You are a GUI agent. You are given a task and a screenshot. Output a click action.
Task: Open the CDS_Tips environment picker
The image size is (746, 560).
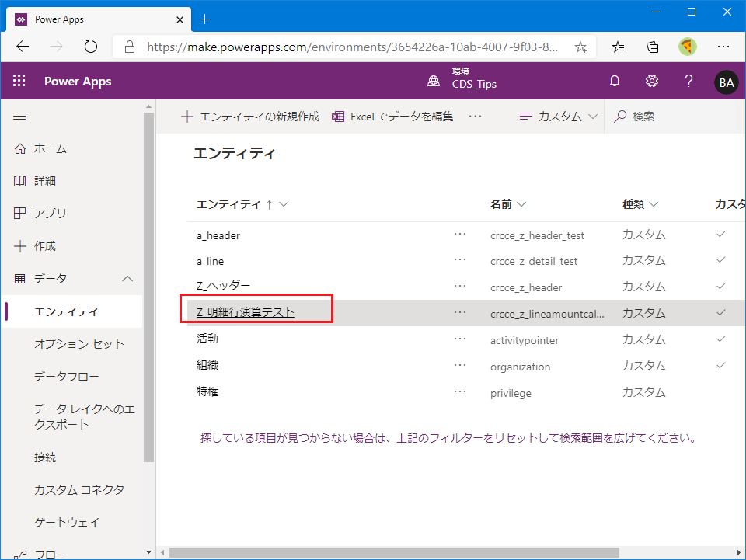tap(474, 79)
